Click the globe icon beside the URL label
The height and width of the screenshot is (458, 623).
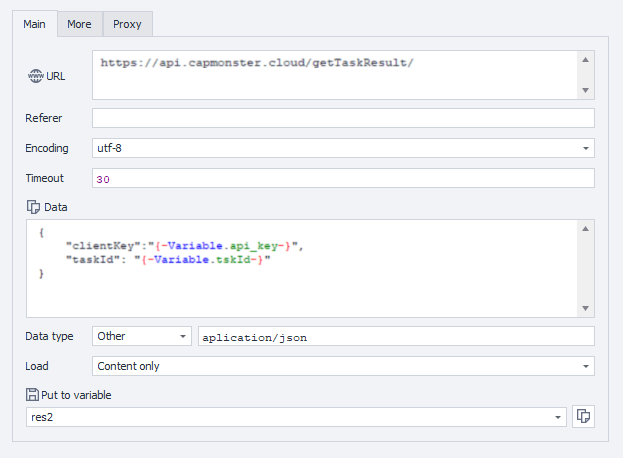[35, 76]
